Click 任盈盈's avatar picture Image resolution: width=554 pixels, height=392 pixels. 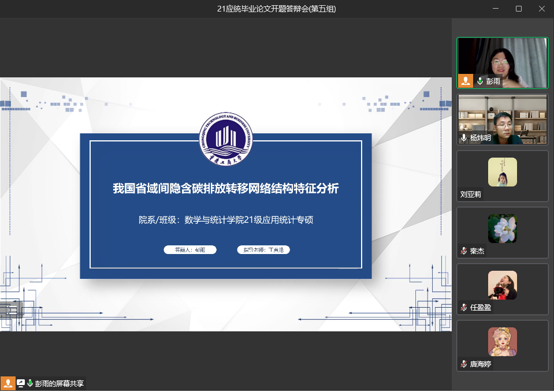pos(502,285)
